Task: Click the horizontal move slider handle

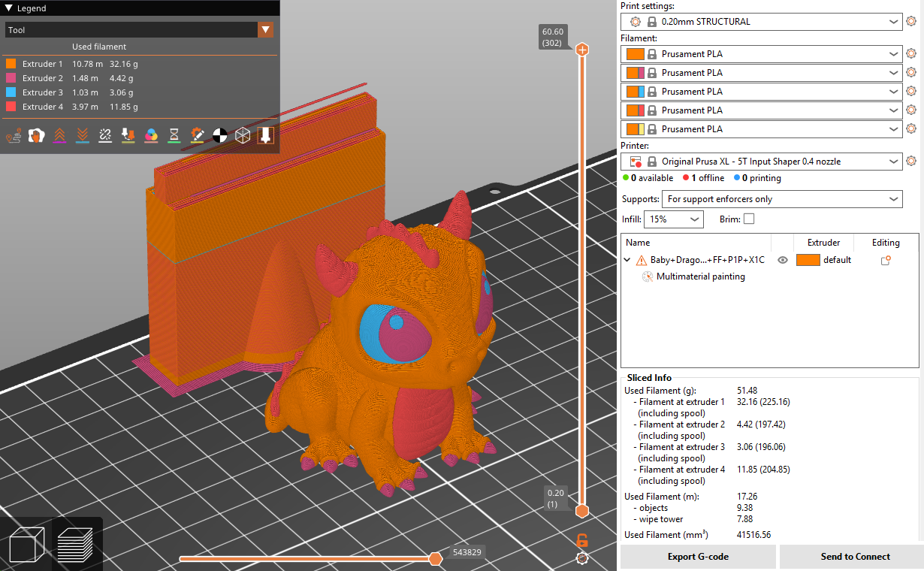Action: point(435,558)
